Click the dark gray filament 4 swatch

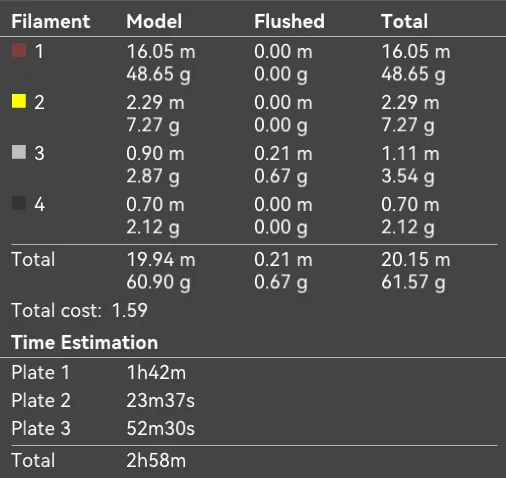coord(19,203)
